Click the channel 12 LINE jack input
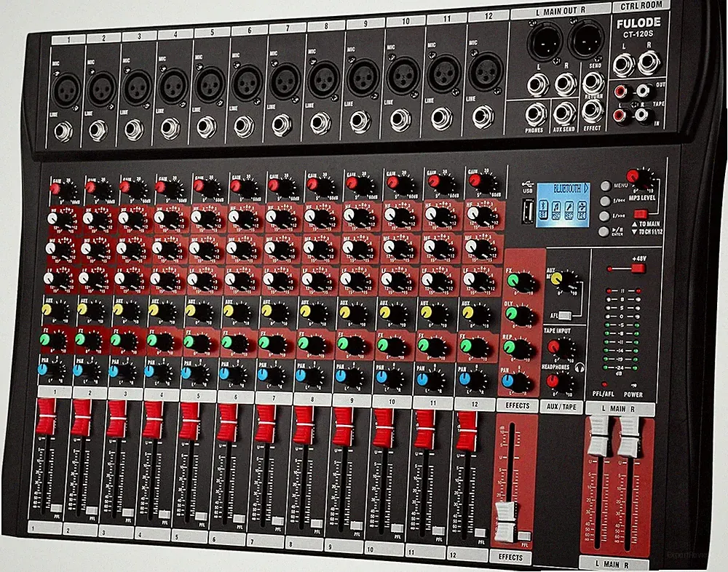 (x=483, y=116)
